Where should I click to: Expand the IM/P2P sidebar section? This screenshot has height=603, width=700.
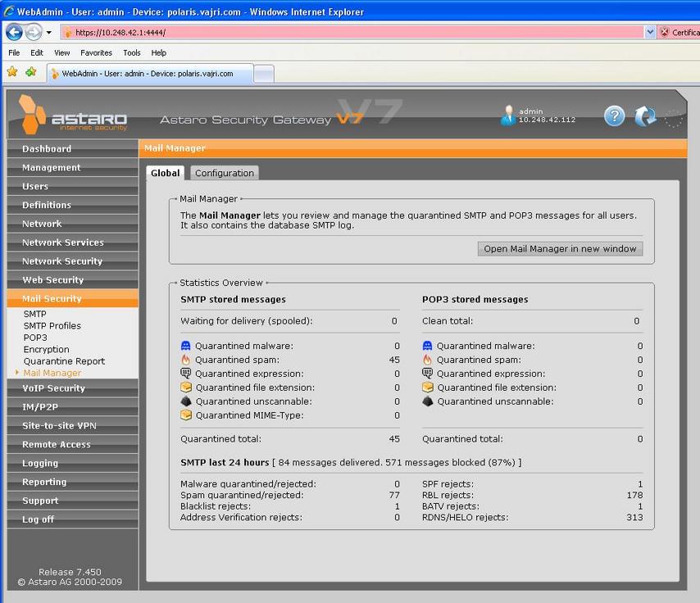point(72,406)
